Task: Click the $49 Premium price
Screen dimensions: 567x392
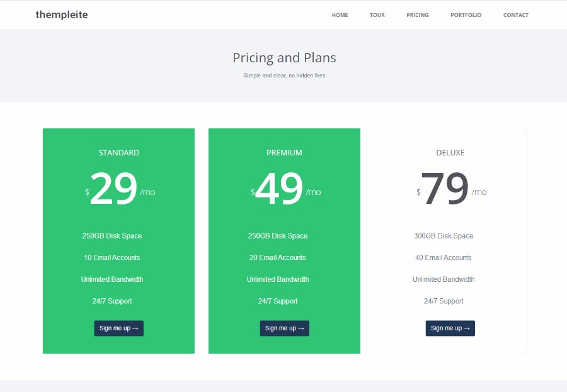Action: pos(279,189)
